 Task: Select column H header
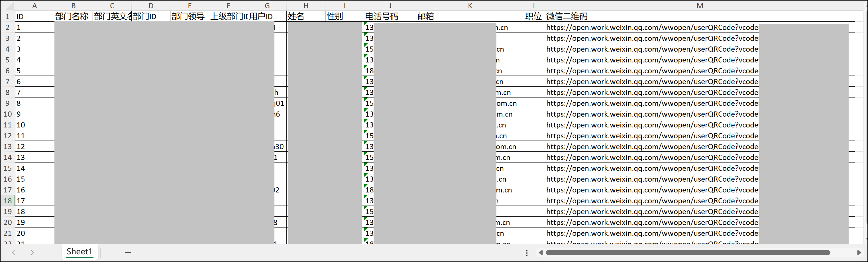point(306,6)
